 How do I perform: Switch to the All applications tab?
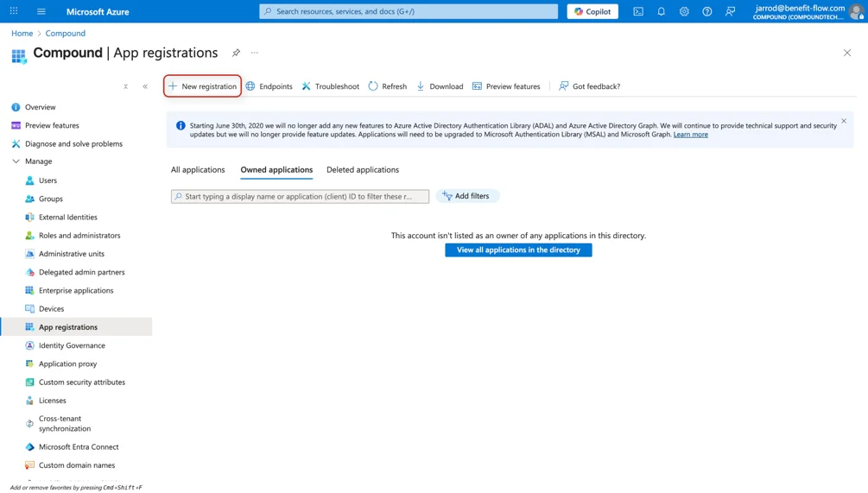(198, 170)
